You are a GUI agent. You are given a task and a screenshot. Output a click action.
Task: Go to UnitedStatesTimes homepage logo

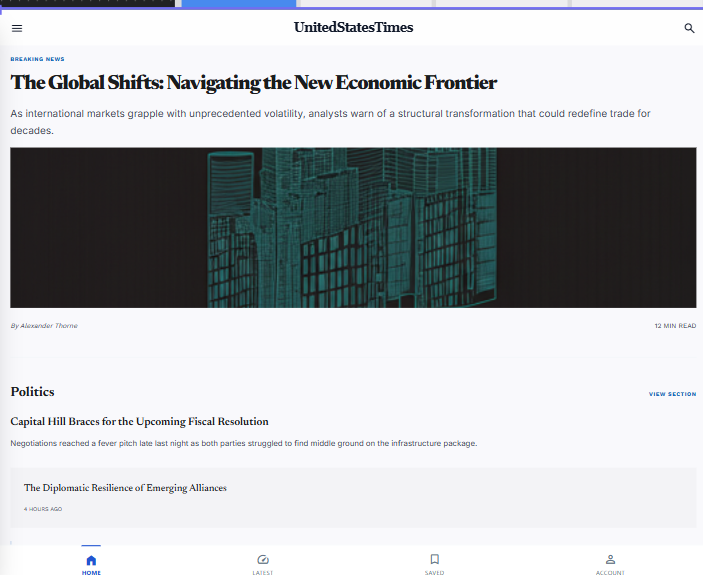pyautogui.click(x=353, y=27)
